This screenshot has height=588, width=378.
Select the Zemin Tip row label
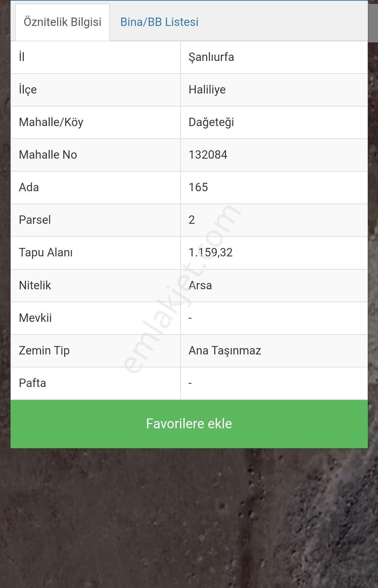(x=44, y=351)
